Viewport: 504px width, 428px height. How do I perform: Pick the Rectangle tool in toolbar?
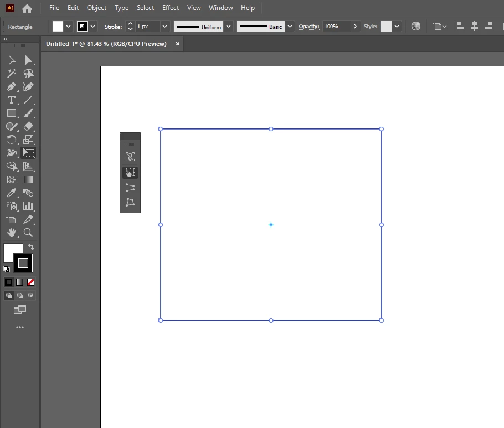point(12,113)
